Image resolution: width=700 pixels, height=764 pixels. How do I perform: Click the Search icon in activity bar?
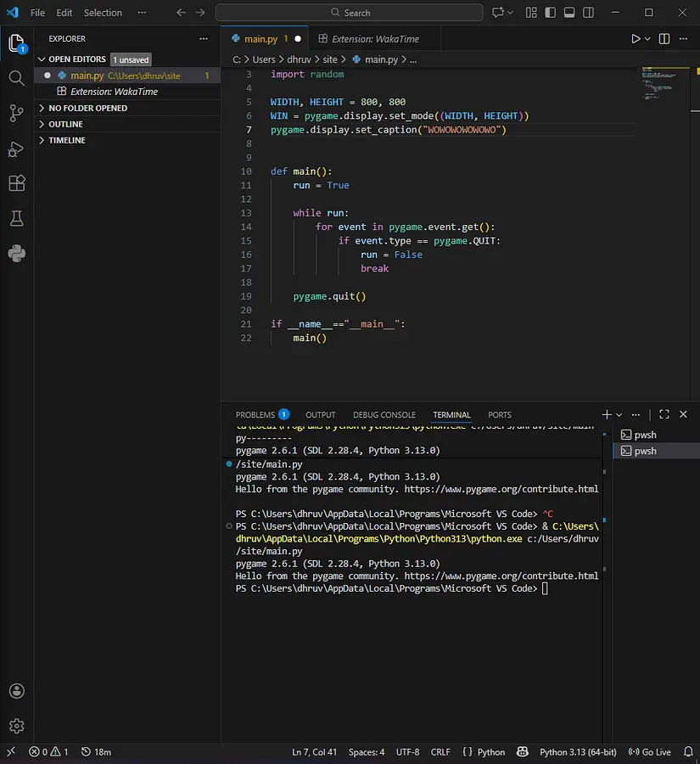click(x=16, y=78)
